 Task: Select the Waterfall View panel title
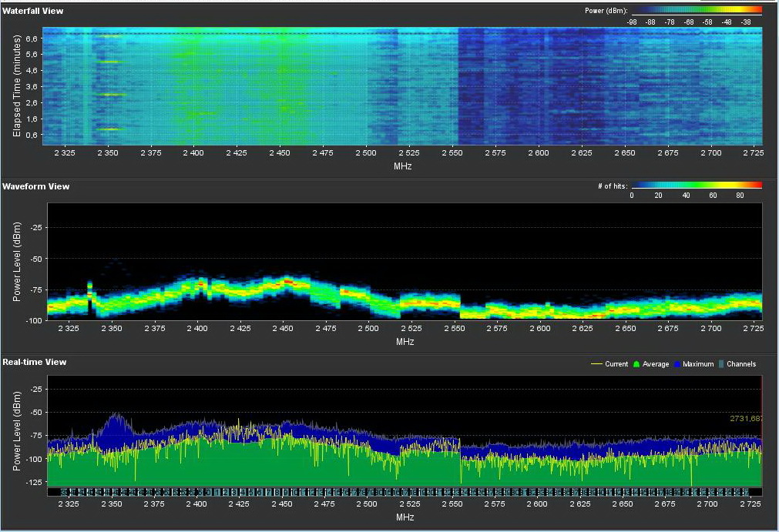pyautogui.click(x=32, y=11)
